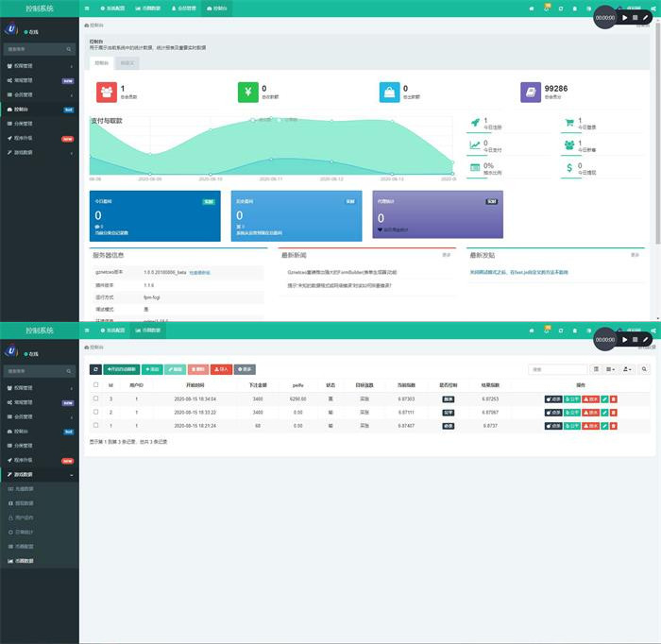Click hamburger menu icon in lower table header
This screenshot has width=661, height=644.
point(87,330)
